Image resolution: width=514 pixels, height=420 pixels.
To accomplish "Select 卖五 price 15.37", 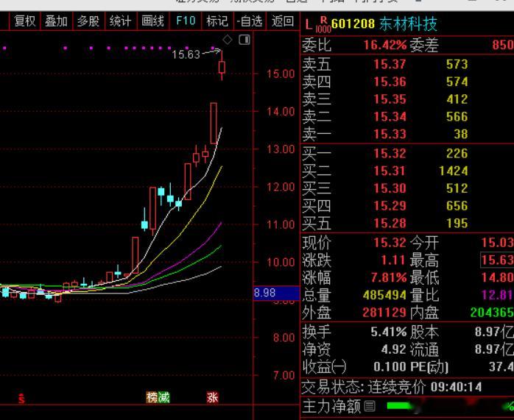I will 390,64.
